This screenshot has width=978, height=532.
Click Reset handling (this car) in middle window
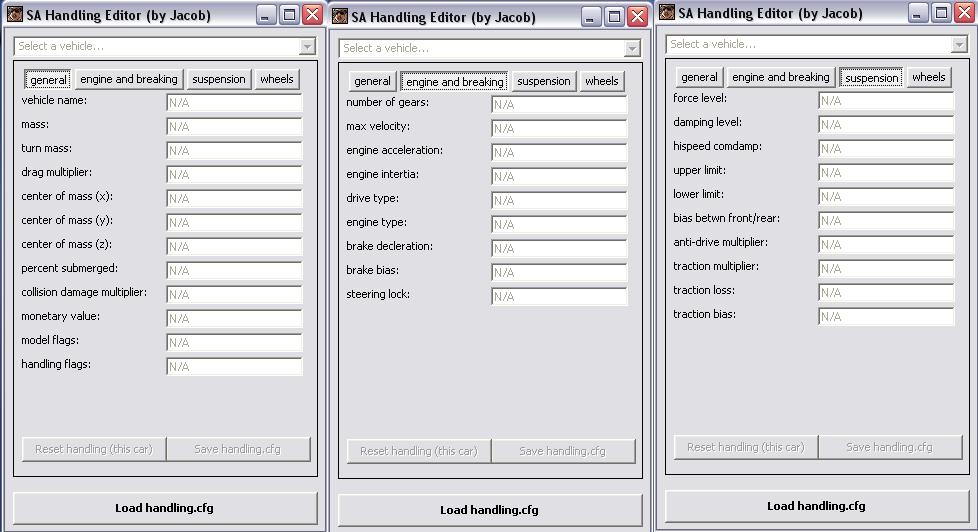pos(419,451)
